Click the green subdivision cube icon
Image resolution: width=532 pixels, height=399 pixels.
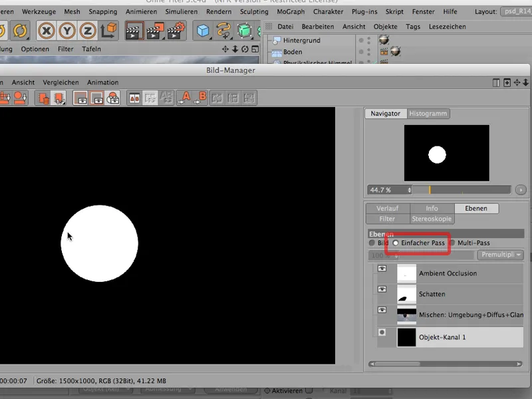[x=244, y=31]
